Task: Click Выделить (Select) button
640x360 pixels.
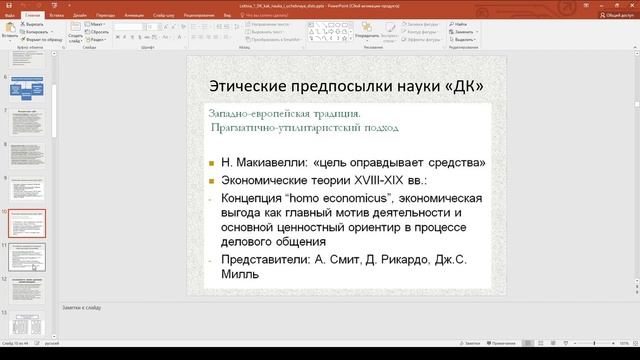Action: pyautogui.click(x=462, y=40)
